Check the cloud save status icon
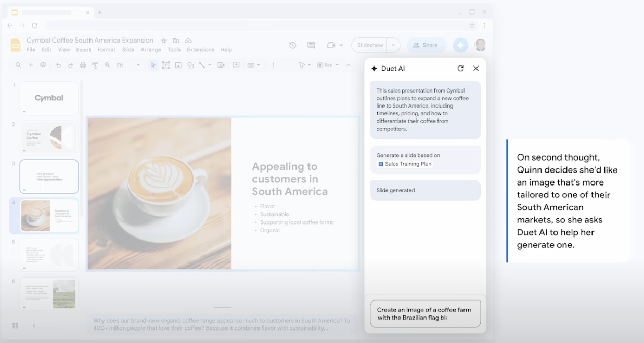Screen dimensions: 644x343 click(x=189, y=41)
